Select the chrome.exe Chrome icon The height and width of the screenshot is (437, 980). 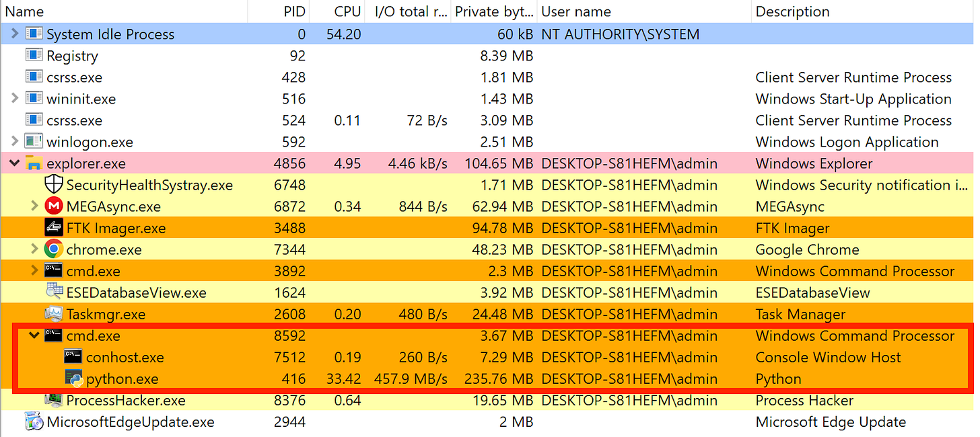[x=54, y=249]
